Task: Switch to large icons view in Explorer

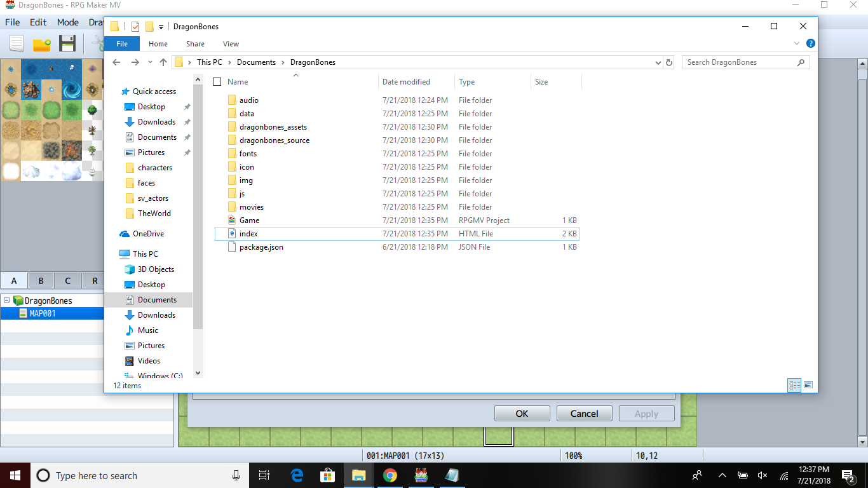Action: [x=808, y=385]
